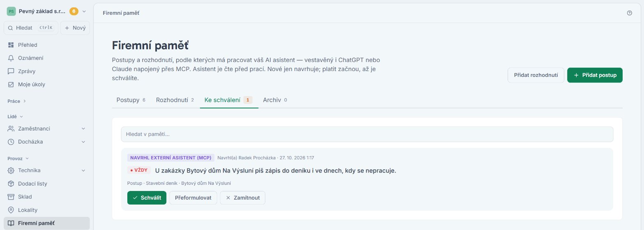Click the Nový button
The height and width of the screenshot is (230, 644).
pyautogui.click(x=75, y=28)
